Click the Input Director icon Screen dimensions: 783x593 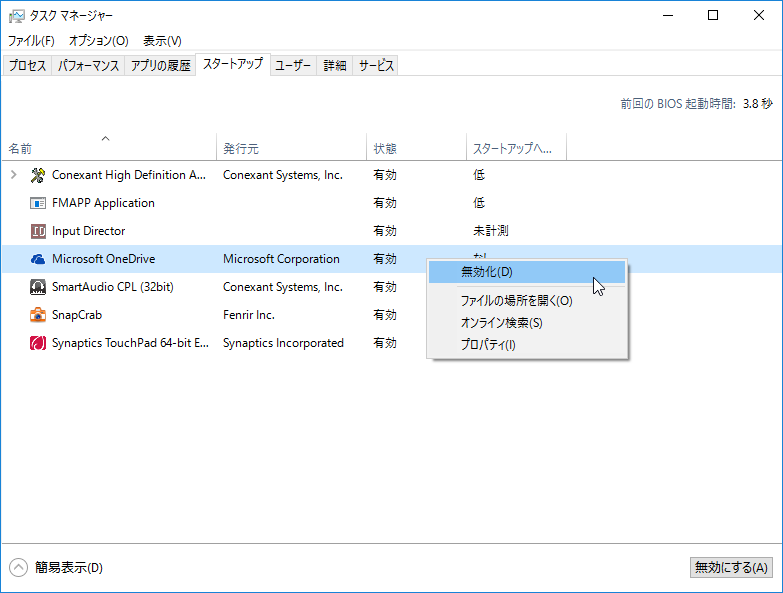[38, 231]
